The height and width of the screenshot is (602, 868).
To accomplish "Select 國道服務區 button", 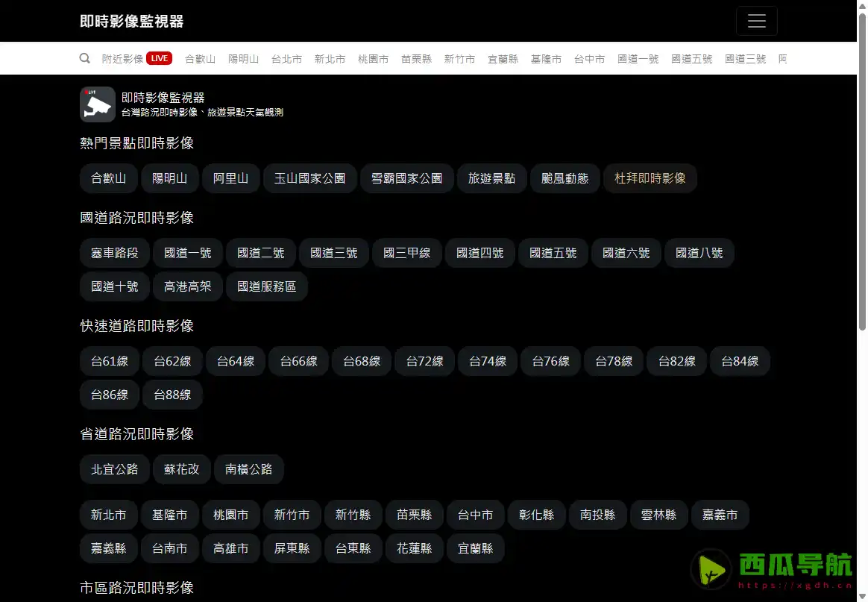I will 266,286.
